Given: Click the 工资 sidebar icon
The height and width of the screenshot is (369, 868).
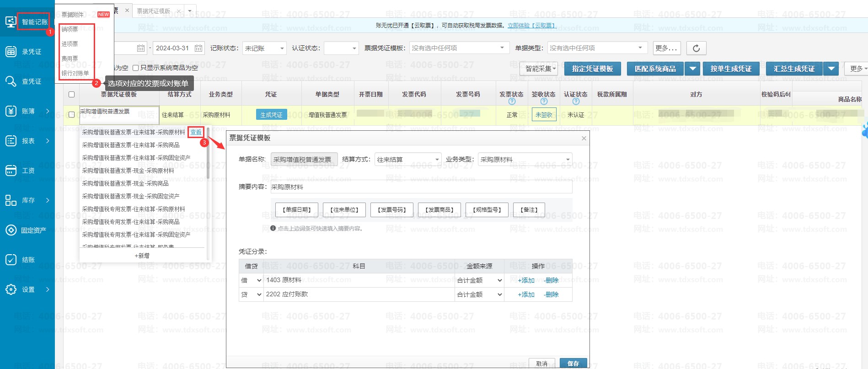Looking at the screenshot, I should [x=11, y=171].
